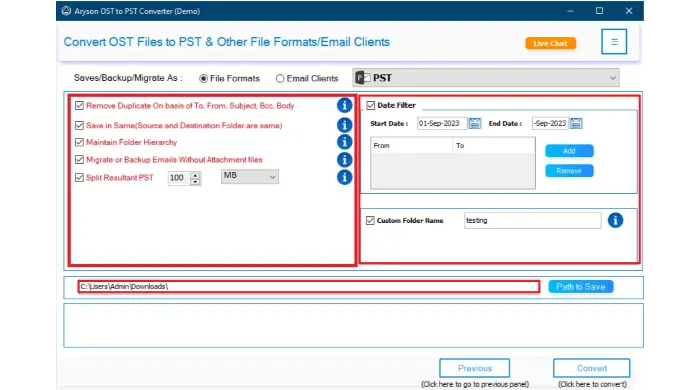
Task: Maximize the converter window
Action: pos(600,11)
